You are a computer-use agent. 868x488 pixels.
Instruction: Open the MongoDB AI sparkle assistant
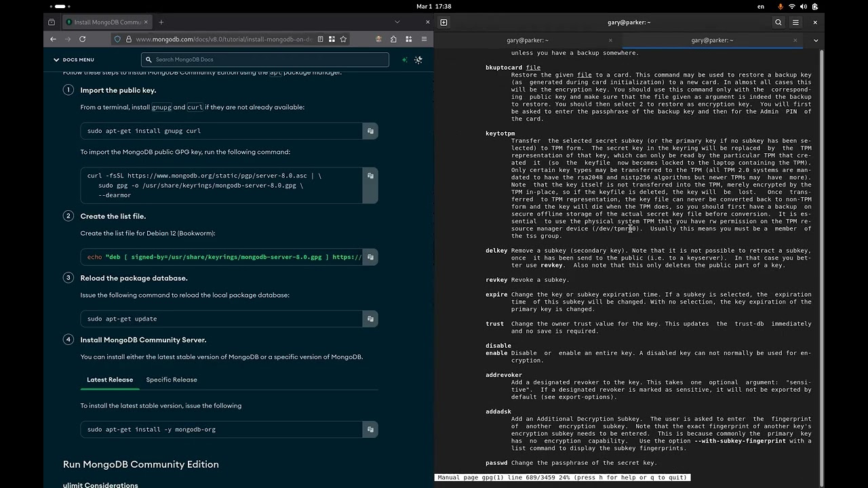405,60
